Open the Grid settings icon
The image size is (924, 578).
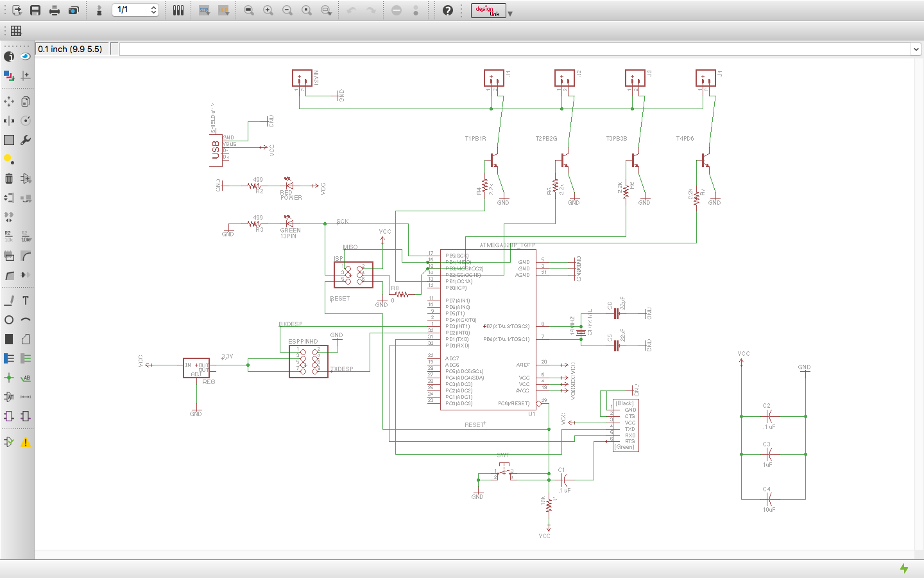pos(16,31)
